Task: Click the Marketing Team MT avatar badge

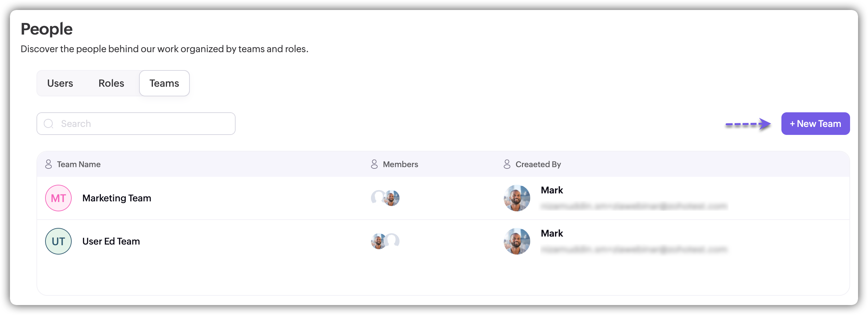Action: click(x=58, y=198)
